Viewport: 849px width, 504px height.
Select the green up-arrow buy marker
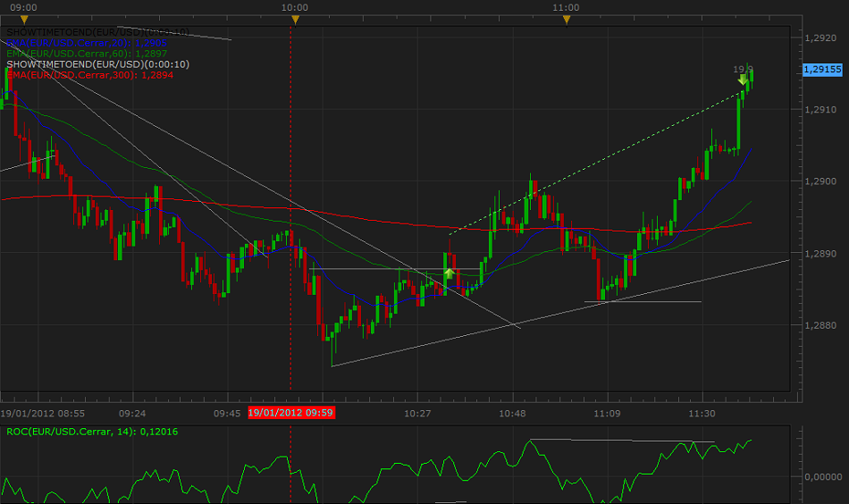pos(450,273)
